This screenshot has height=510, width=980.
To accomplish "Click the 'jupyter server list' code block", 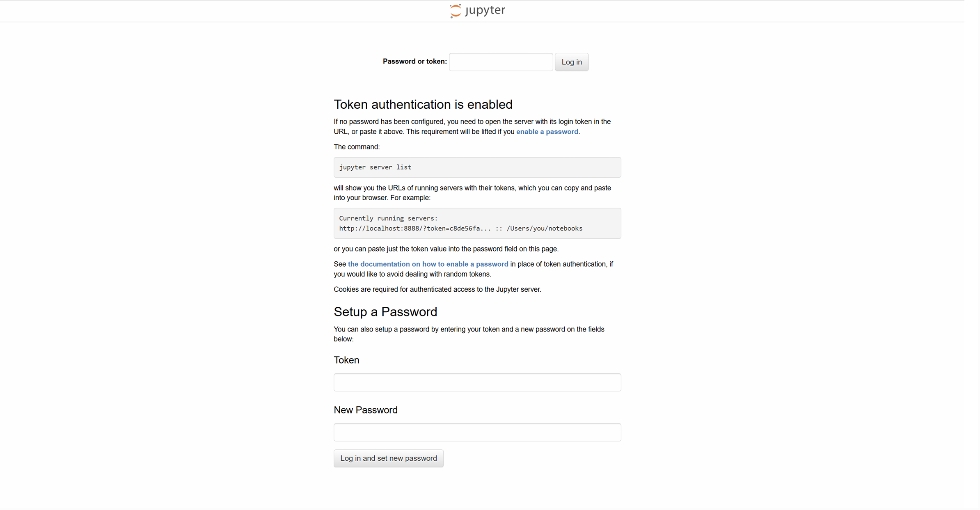I will coord(477,167).
